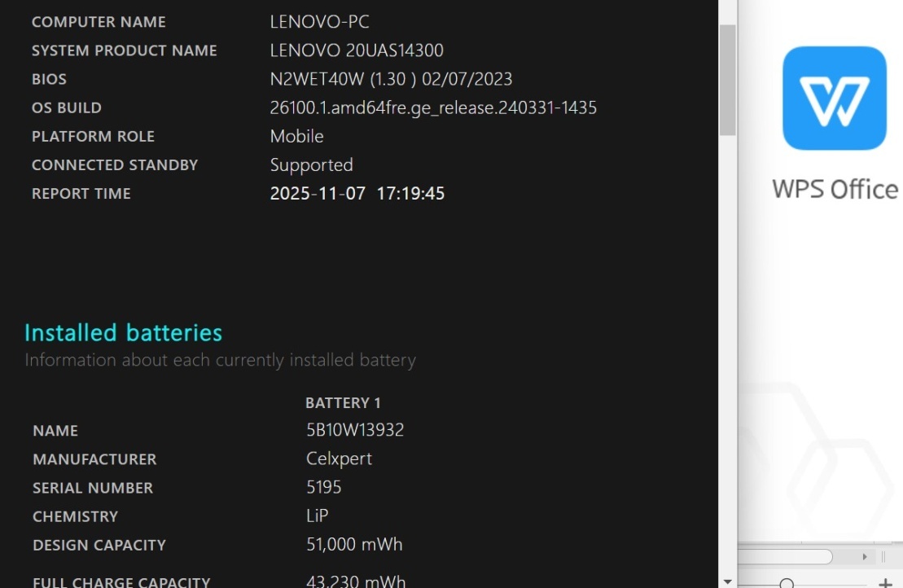Click the zoom in plus icon
The image size is (903, 588).
coord(885,582)
